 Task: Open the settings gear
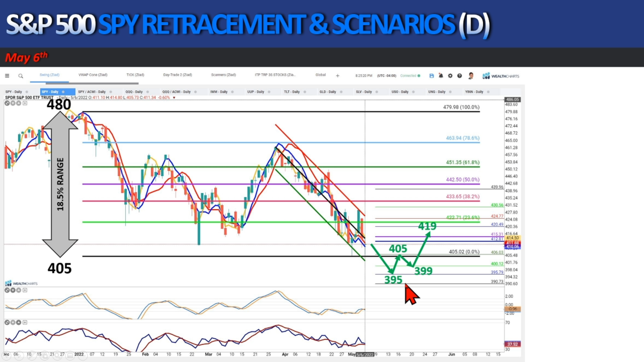pos(450,76)
